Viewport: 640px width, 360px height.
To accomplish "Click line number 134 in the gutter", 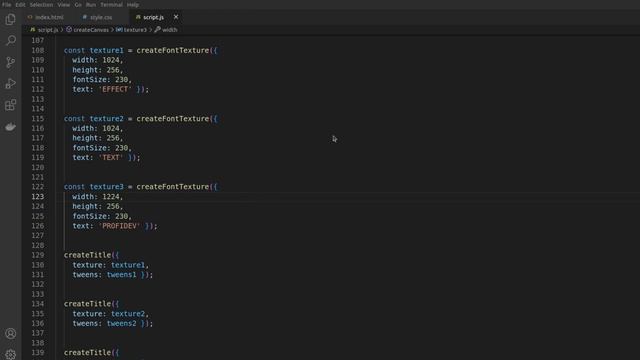I will [38, 304].
